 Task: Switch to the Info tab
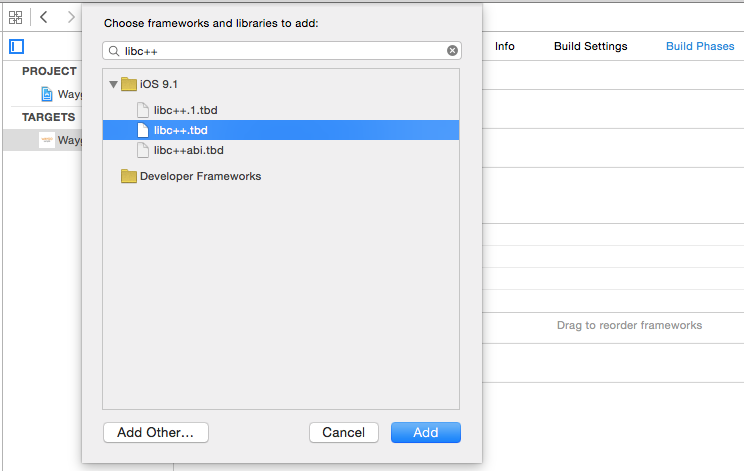[x=504, y=46]
